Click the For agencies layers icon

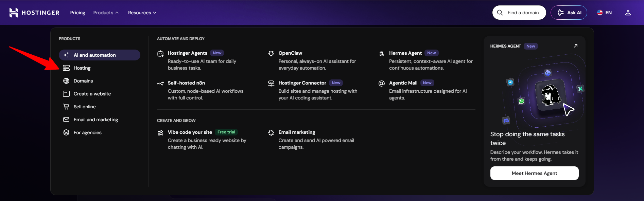pyautogui.click(x=66, y=132)
